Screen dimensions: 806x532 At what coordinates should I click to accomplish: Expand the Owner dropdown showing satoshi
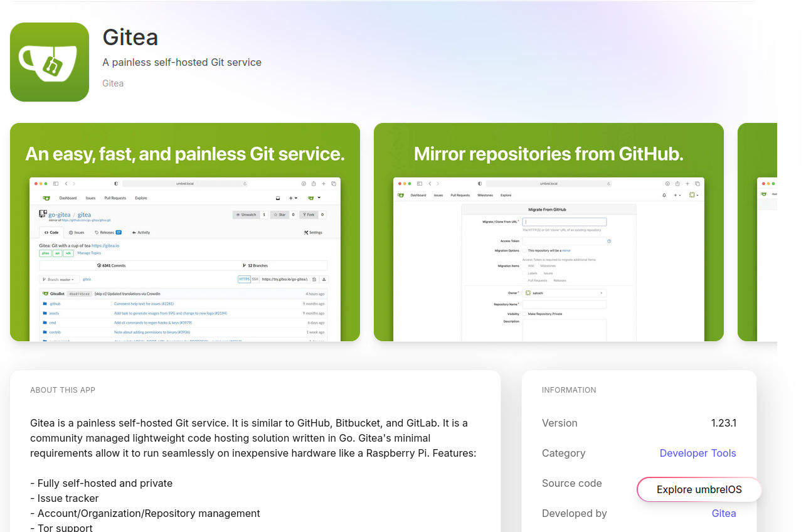click(564, 293)
